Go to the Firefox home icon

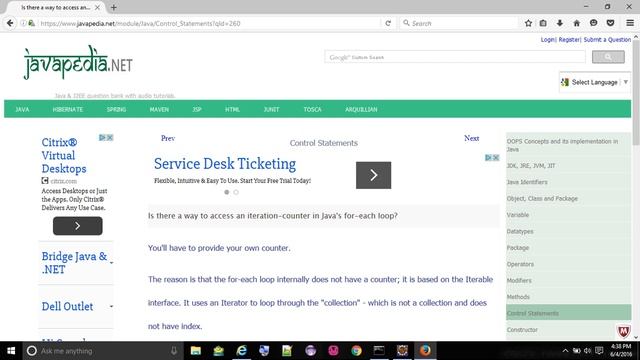click(576, 23)
